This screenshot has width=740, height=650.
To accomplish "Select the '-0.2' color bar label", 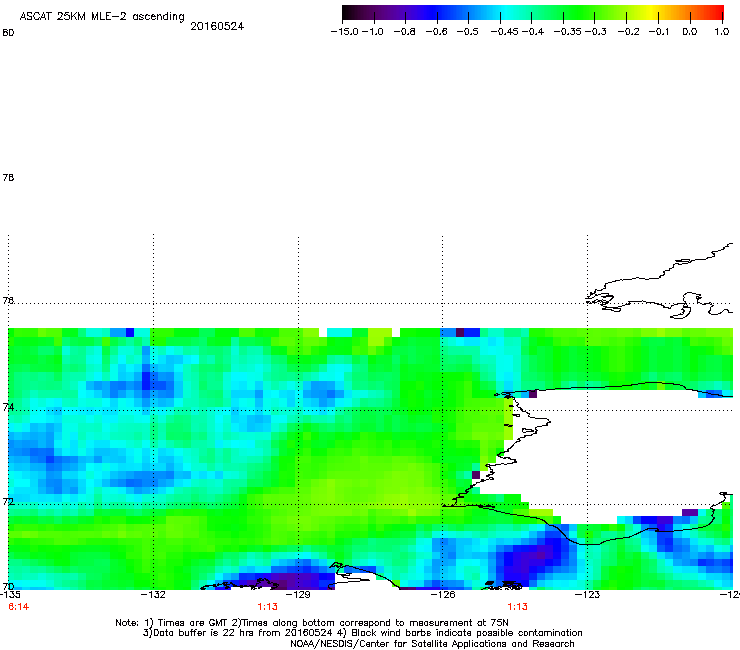I will (x=628, y=32).
